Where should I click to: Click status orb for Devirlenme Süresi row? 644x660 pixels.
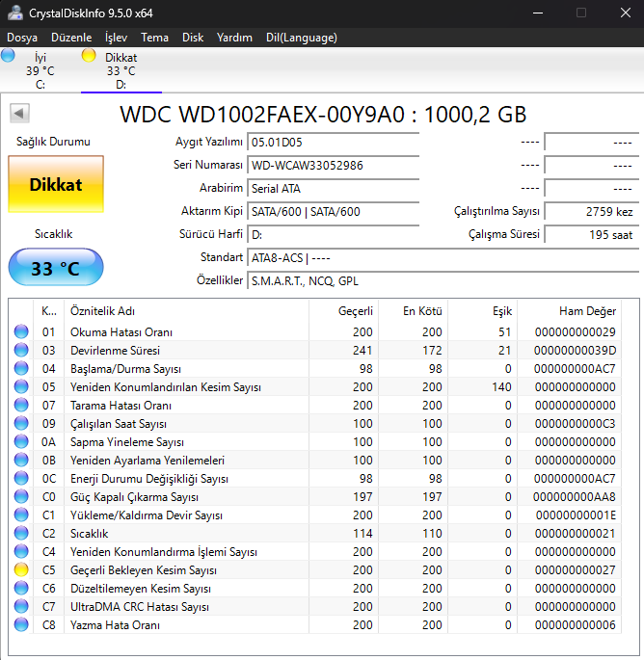pos(21,350)
